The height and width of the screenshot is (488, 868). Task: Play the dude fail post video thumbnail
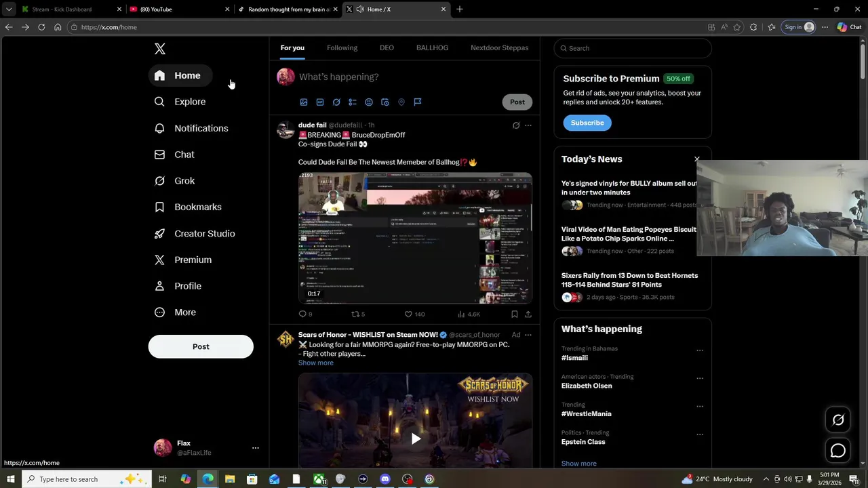point(415,238)
